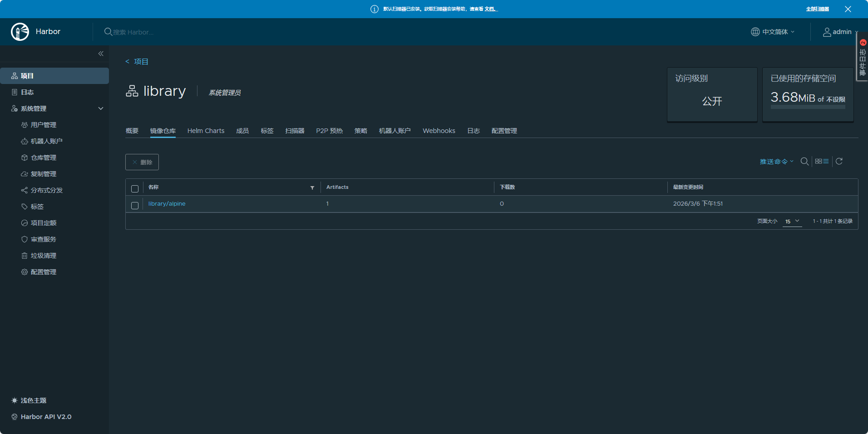This screenshot has width=868, height=434.
Task: Switch to the 成员 tab
Action: tap(242, 131)
